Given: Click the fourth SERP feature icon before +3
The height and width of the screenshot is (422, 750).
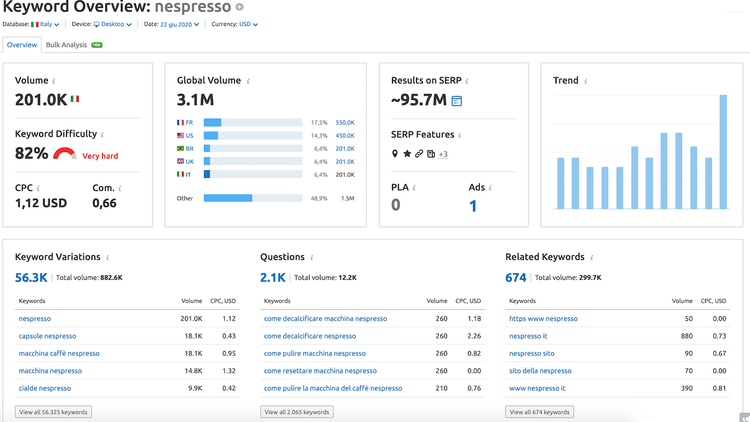Looking at the screenshot, I should [x=431, y=154].
